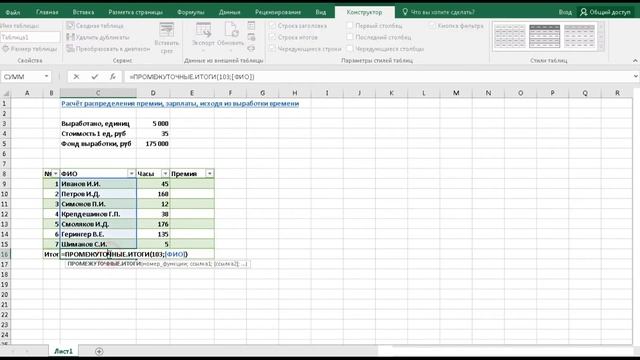
Task: Switch to the Данные tab
Action: pyautogui.click(x=229, y=12)
